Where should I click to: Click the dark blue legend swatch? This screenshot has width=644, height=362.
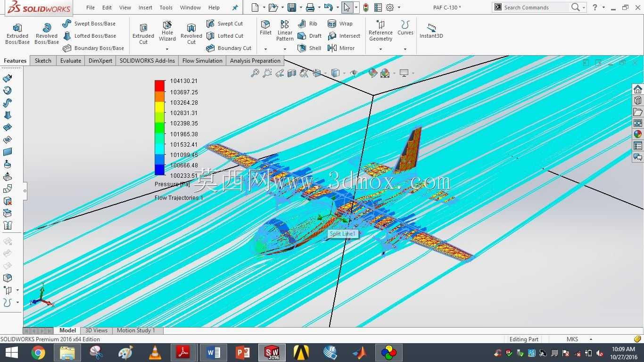coord(160,170)
